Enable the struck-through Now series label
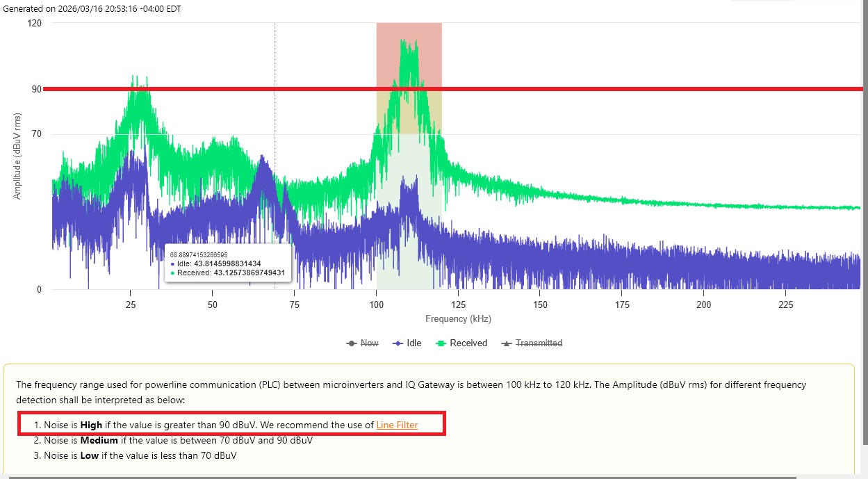Image resolution: width=868 pixels, height=479 pixels. [370, 343]
